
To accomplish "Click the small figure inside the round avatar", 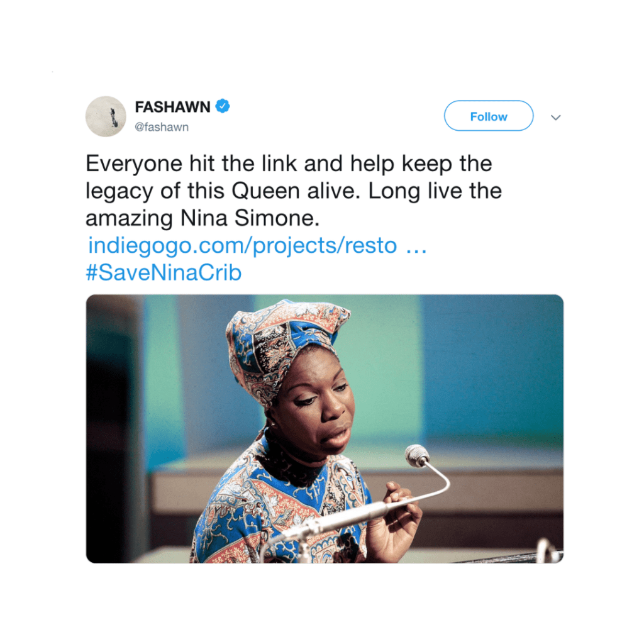I will coord(114,118).
